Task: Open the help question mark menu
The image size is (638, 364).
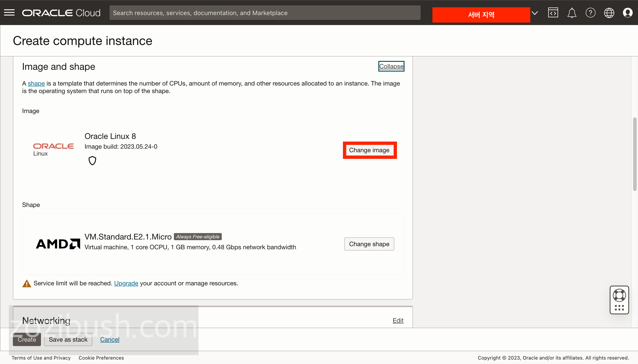Action: 591,13
